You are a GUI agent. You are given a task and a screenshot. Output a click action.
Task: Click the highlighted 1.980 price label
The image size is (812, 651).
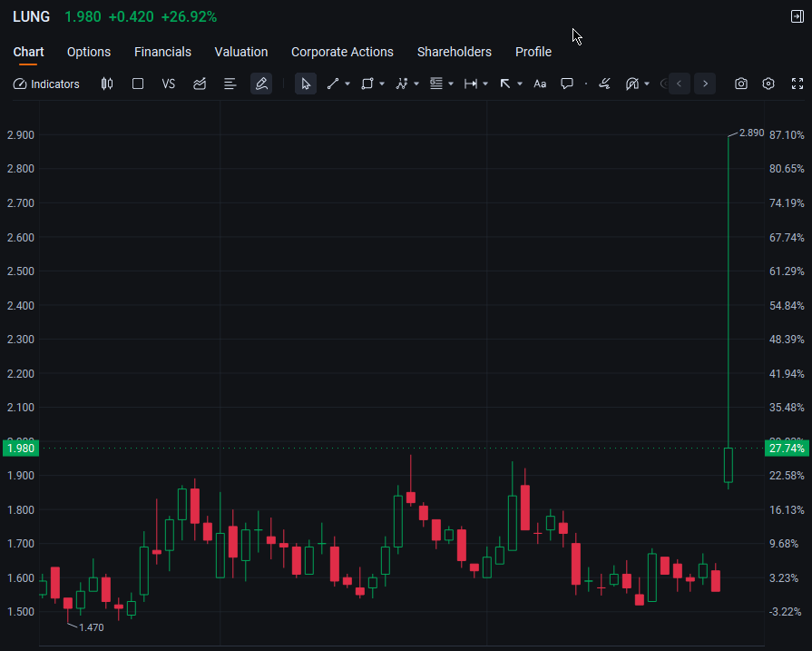pos(19,448)
